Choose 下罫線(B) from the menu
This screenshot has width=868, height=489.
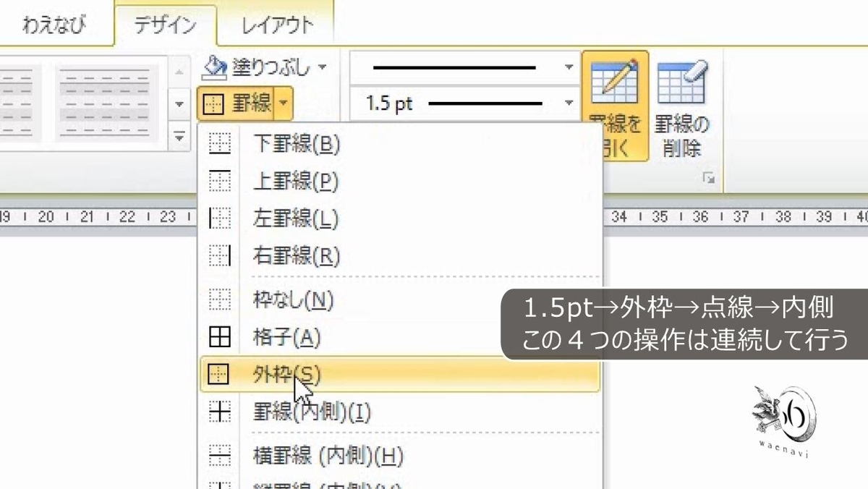(x=400, y=144)
